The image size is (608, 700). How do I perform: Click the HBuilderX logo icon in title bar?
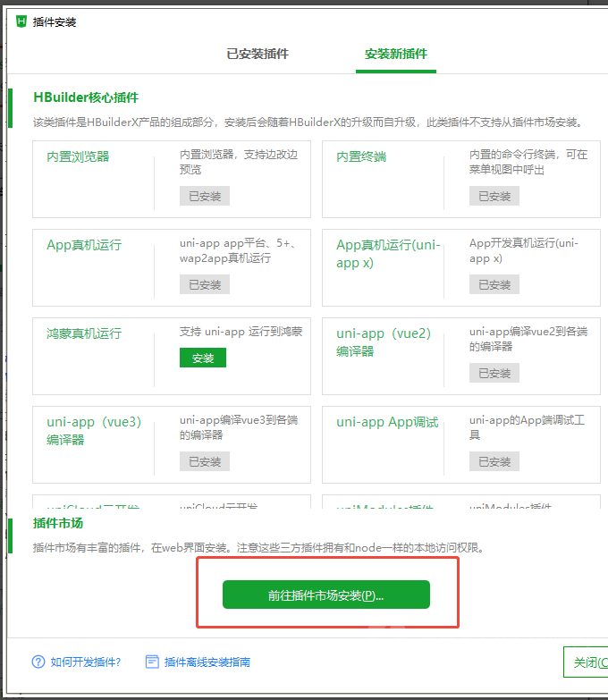coord(21,21)
